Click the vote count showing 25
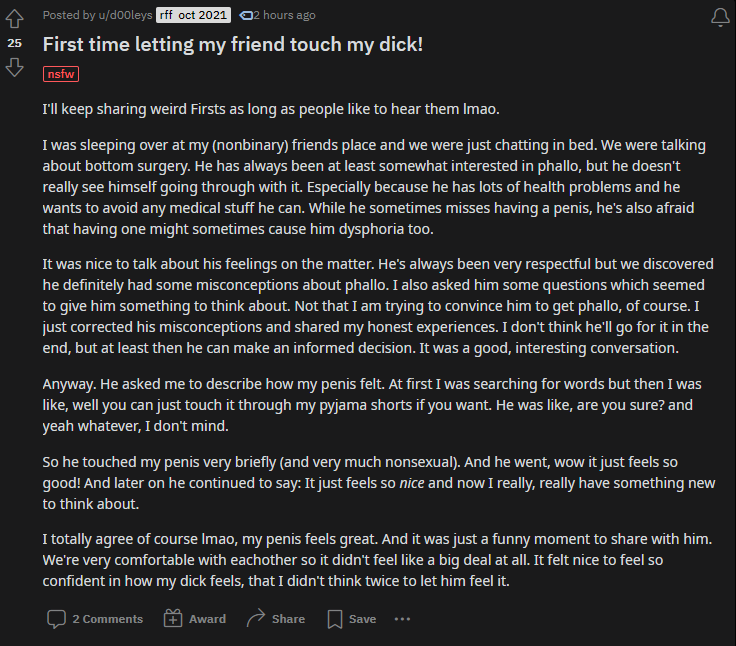 [x=14, y=43]
